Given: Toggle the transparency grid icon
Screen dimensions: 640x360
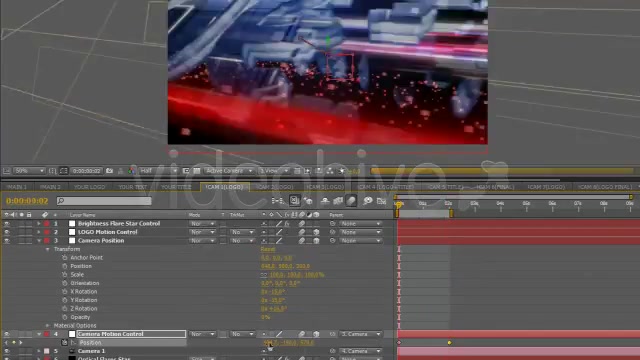Looking at the screenshot, I should [x=197, y=171].
